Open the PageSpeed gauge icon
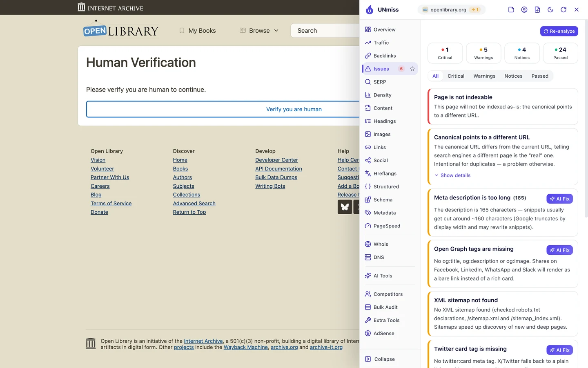588x368 pixels. (x=368, y=226)
